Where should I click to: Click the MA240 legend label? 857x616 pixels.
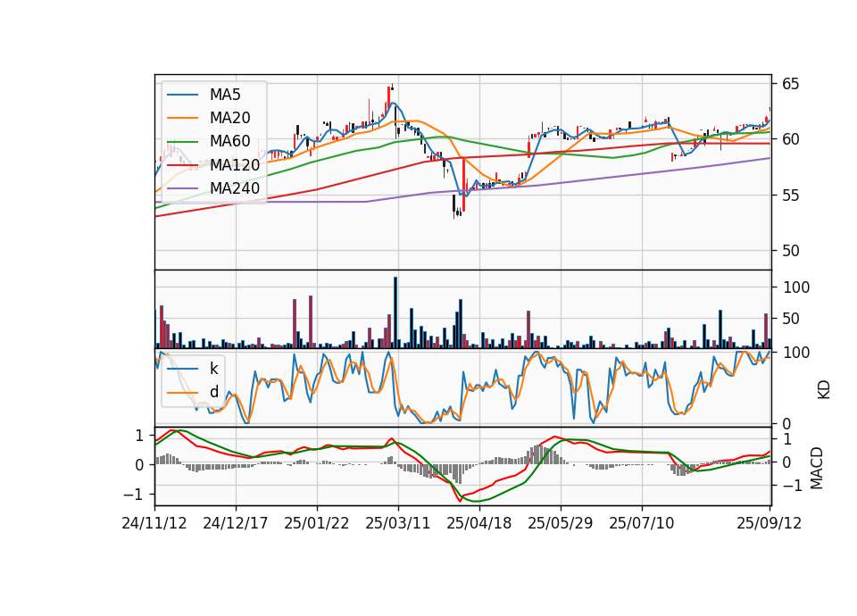[x=235, y=188]
